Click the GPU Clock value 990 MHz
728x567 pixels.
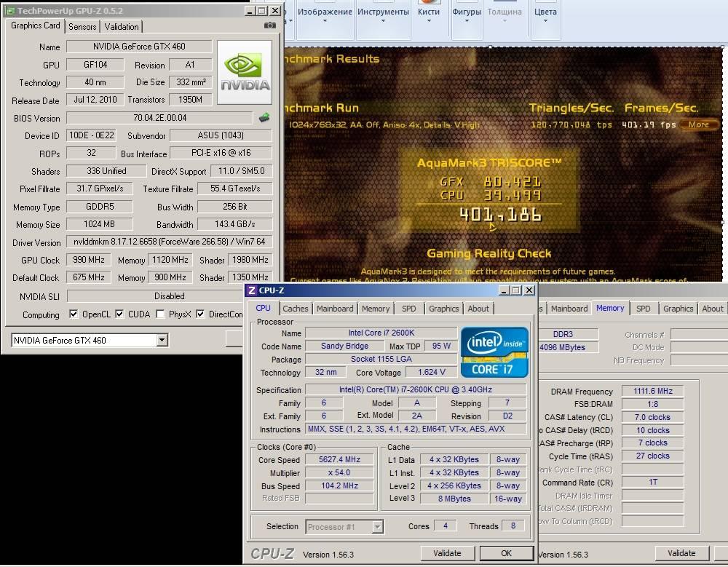pyautogui.click(x=89, y=260)
